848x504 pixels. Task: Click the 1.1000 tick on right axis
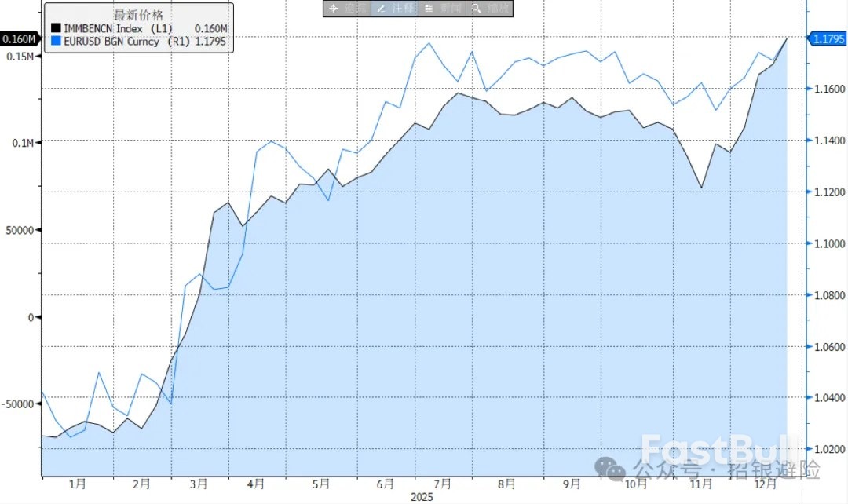coord(828,244)
